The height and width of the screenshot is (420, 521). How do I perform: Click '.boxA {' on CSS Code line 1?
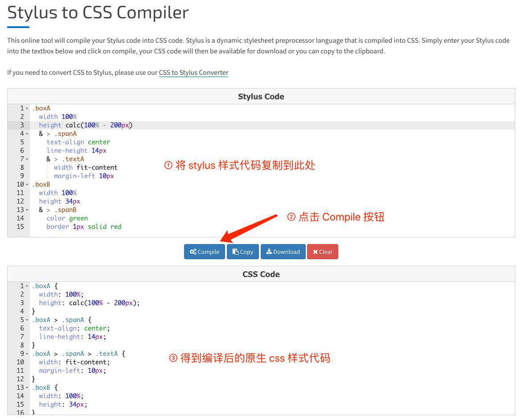pyautogui.click(x=45, y=286)
